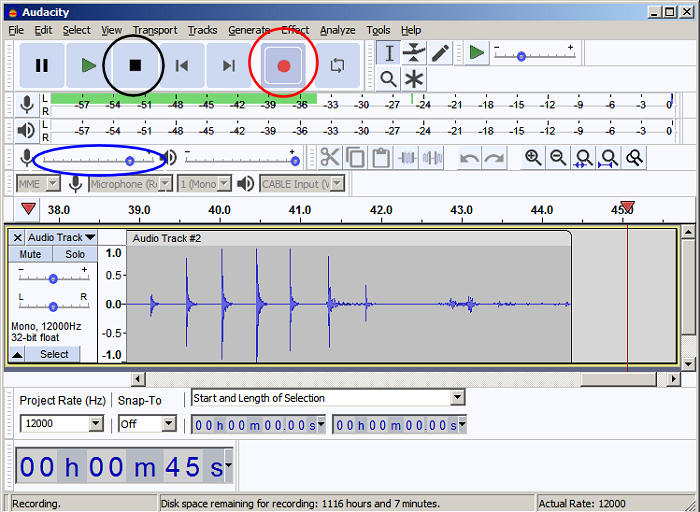Adjust the track gain slider
This screenshot has width=700, height=512.
(54, 279)
